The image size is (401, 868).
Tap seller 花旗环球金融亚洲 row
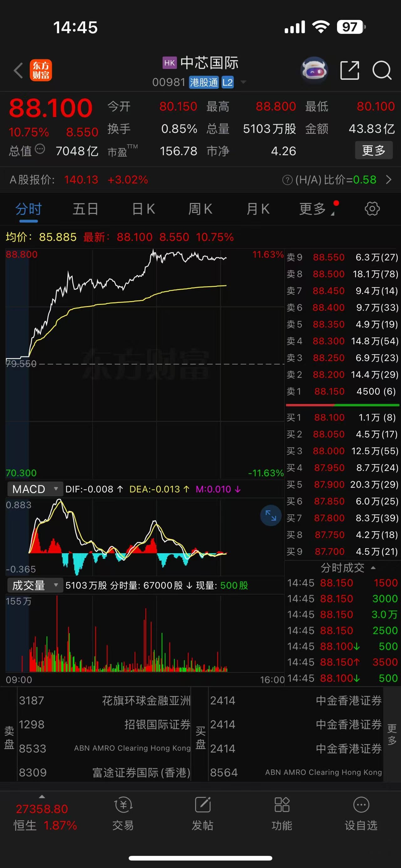pyautogui.click(x=104, y=701)
